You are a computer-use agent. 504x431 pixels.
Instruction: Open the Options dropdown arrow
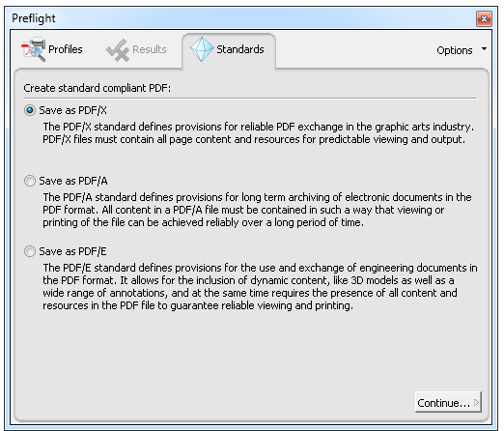pyautogui.click(x=484, y=49)
